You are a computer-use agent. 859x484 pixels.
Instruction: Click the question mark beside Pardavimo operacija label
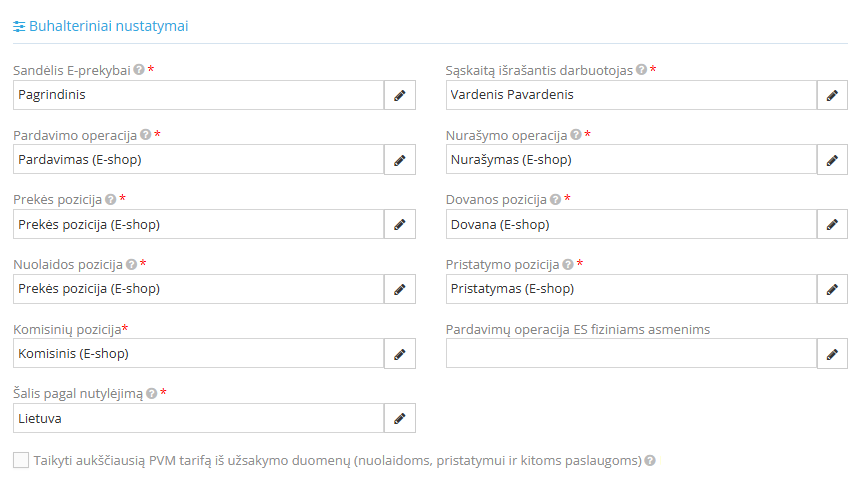click(x=146, y=135)
